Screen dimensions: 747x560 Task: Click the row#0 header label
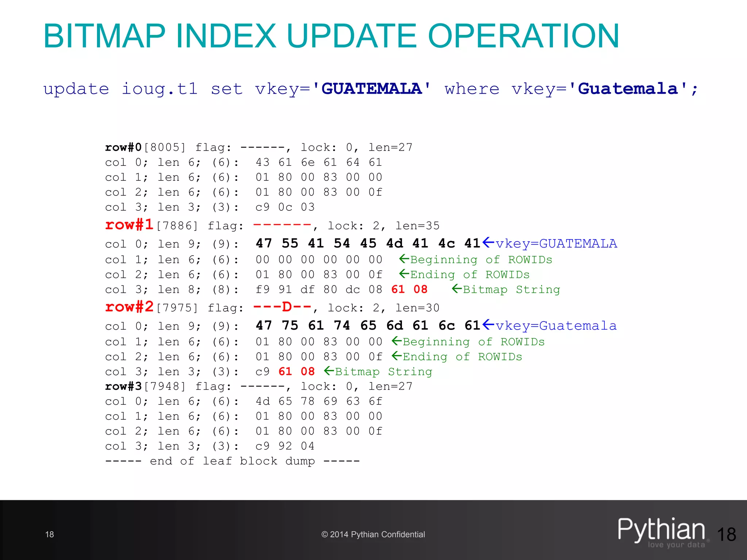[123, 147]
